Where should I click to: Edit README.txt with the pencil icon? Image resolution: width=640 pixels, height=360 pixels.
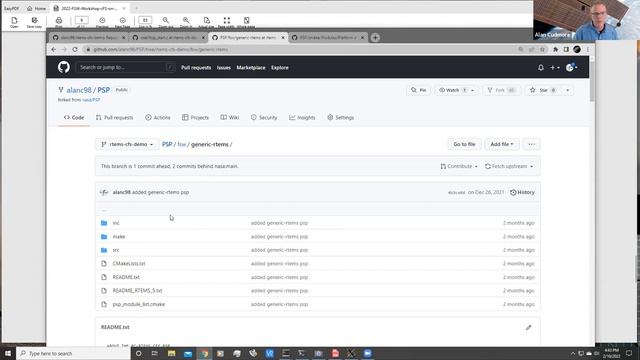click(529, 327)
